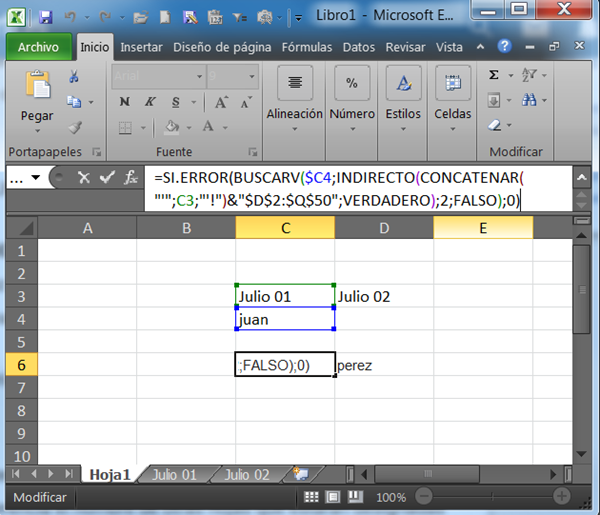This screenshot has width=600, height=515.
Task: Click column D header
Action: [384, 228]
